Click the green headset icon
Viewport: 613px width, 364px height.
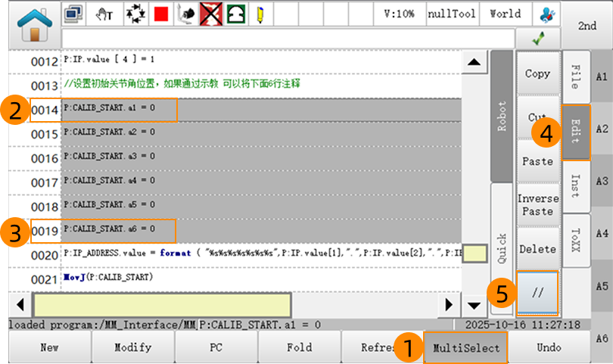[236, 14]
